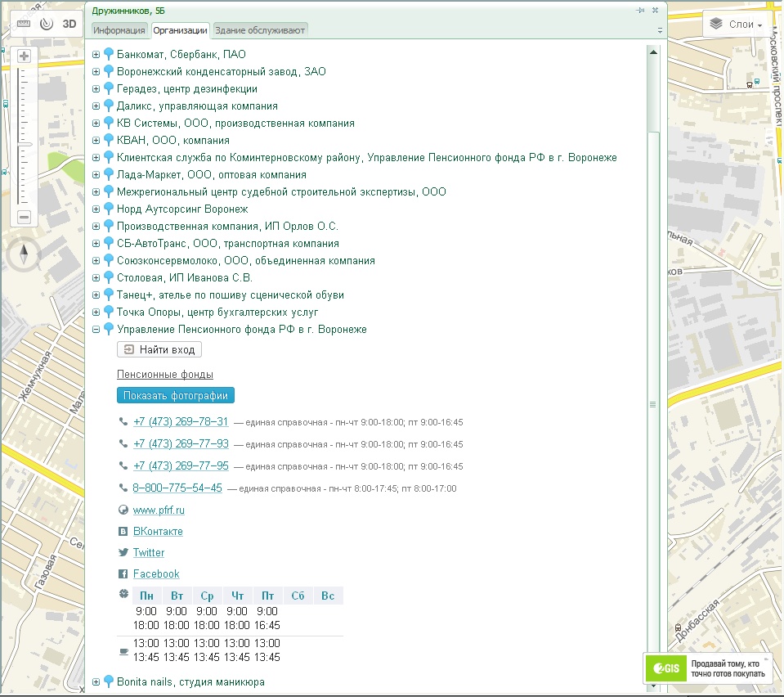
Task: Select Союзконсервмолоко, ООО organization name
Action: coord(246,261)
